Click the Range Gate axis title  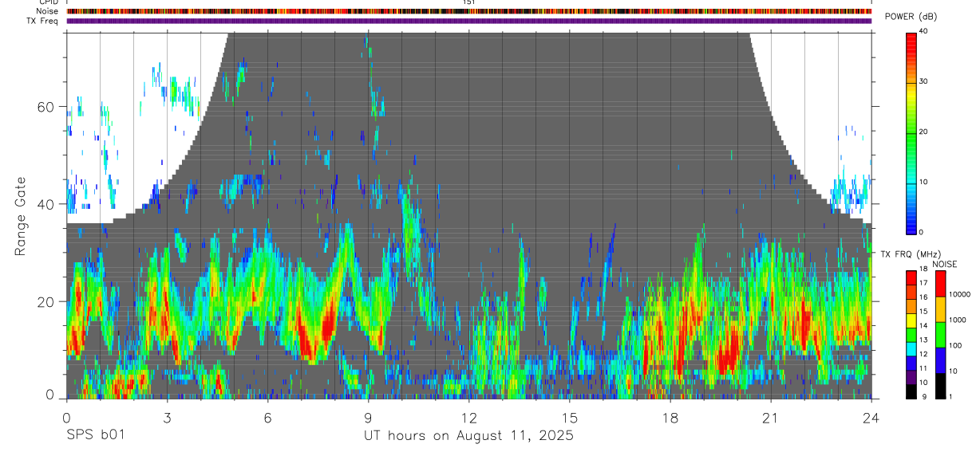(21, 215)
